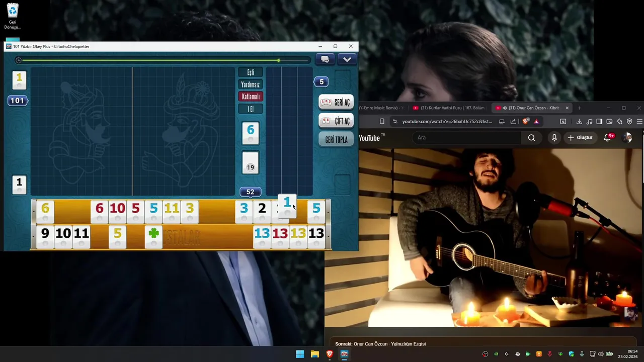Click the YouTube search magnifier button
Viewport: 644px width, 362px height.
point(531,138)
